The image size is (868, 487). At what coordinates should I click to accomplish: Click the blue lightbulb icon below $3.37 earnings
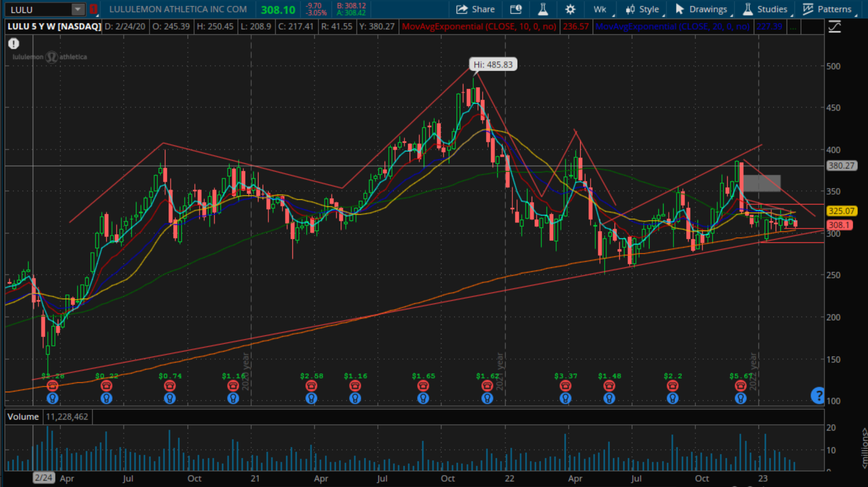click(565, 398)
